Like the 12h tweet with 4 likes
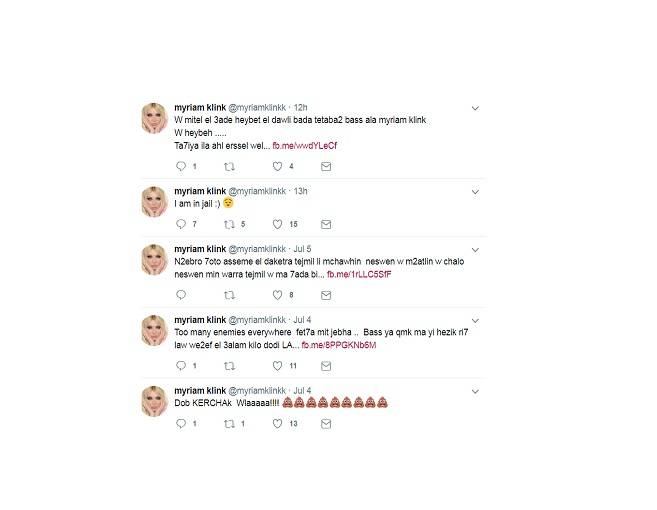The image size is (657, 510). click(x=277, y=166)
